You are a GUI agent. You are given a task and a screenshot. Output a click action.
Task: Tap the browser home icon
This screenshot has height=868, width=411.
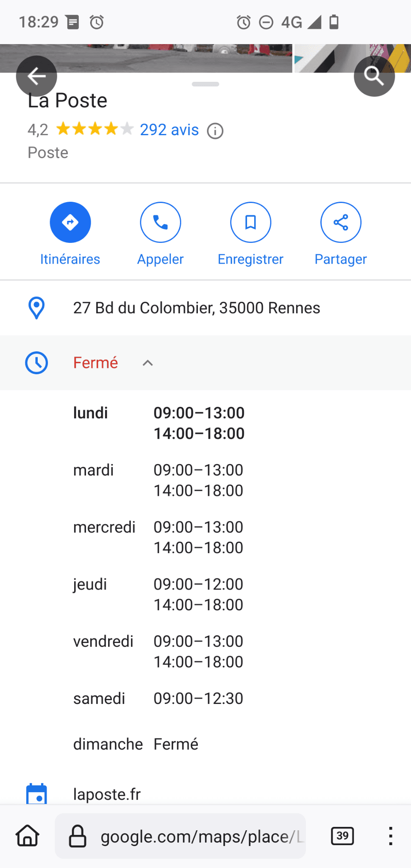(x=28, y=836)
